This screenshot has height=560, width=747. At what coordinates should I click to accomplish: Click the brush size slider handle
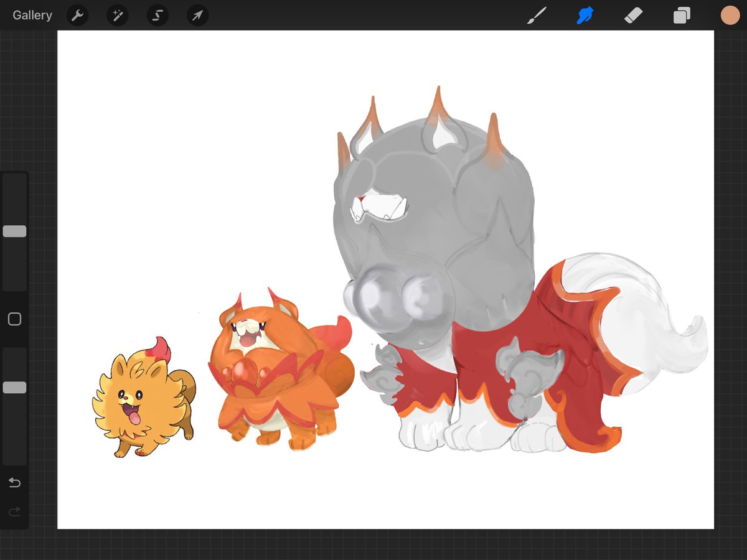(14, 231)
